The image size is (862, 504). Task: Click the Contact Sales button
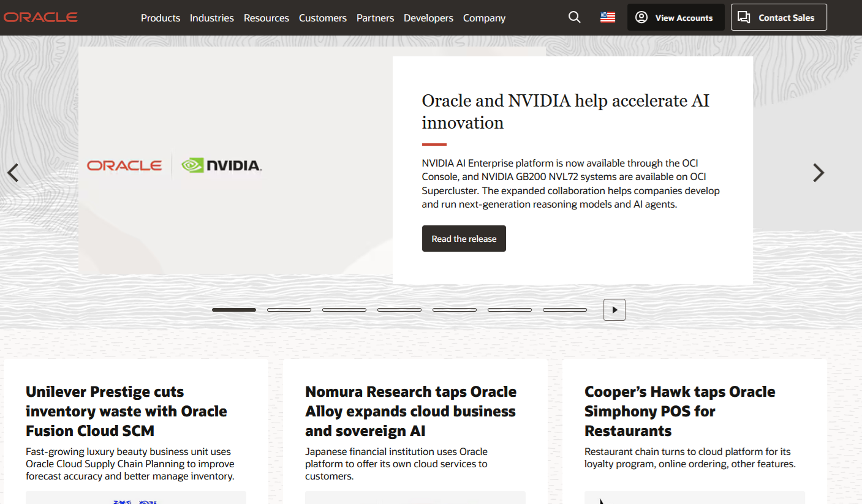[779, 17]
